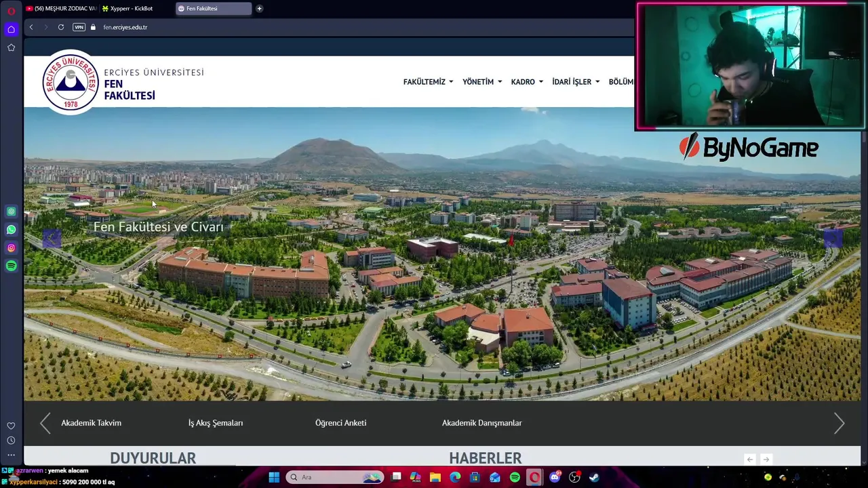Screen dimensions: 868x488
Task: Select the Fen Fakültesi tab
Action: pyautogui.click(x=213, y=8)
